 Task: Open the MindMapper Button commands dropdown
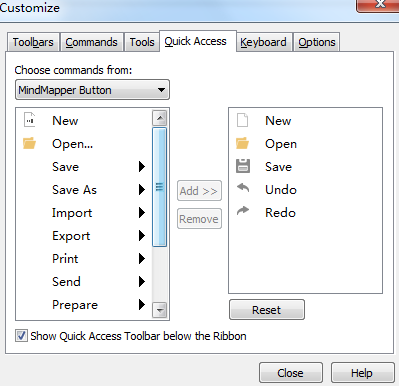[x=92, y=90]
